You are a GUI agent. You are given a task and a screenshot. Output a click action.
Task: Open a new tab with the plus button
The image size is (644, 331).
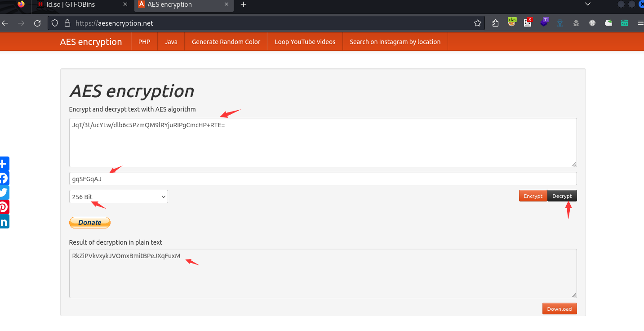click(x=244, y=4)
